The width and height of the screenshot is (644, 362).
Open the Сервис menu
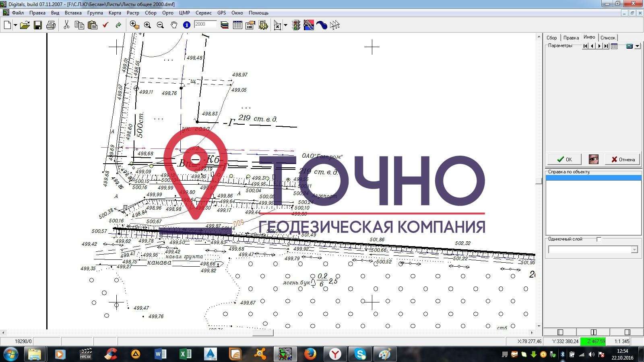(x=204, y=13)
